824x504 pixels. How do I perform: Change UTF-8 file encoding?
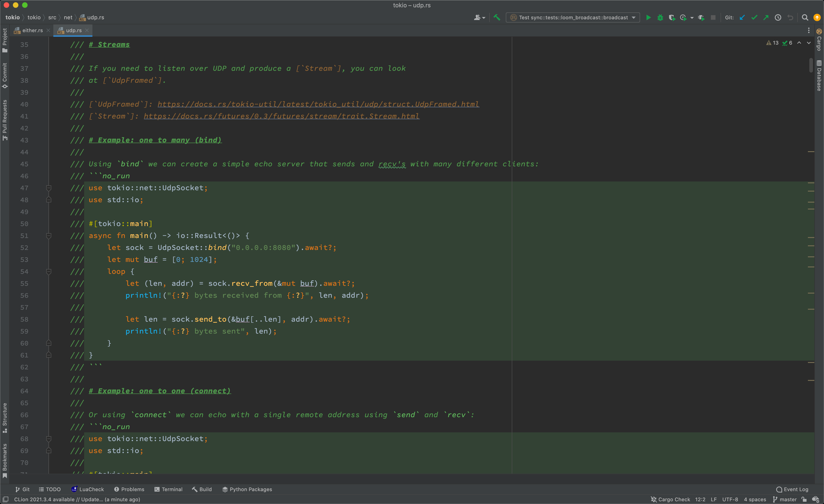pos(730,499)
